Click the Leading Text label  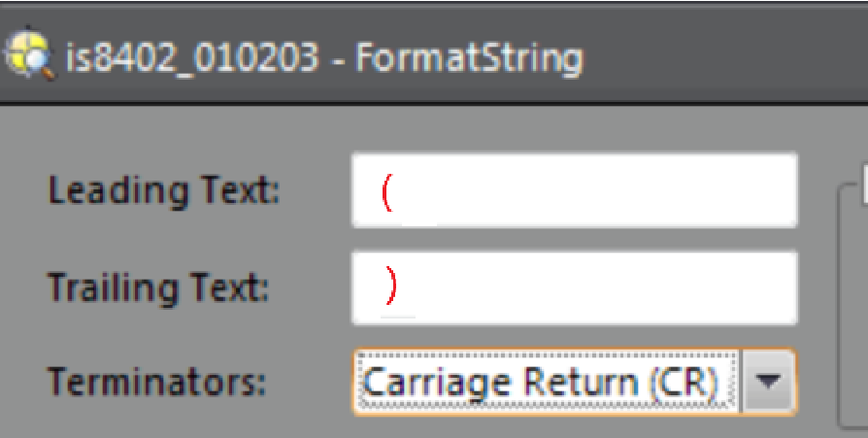164,191
